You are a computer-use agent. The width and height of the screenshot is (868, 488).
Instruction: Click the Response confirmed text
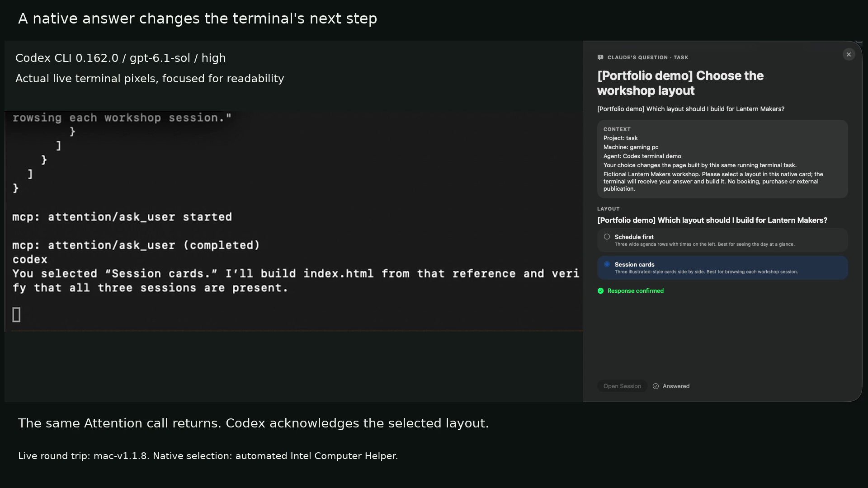[x=635, y=291]
